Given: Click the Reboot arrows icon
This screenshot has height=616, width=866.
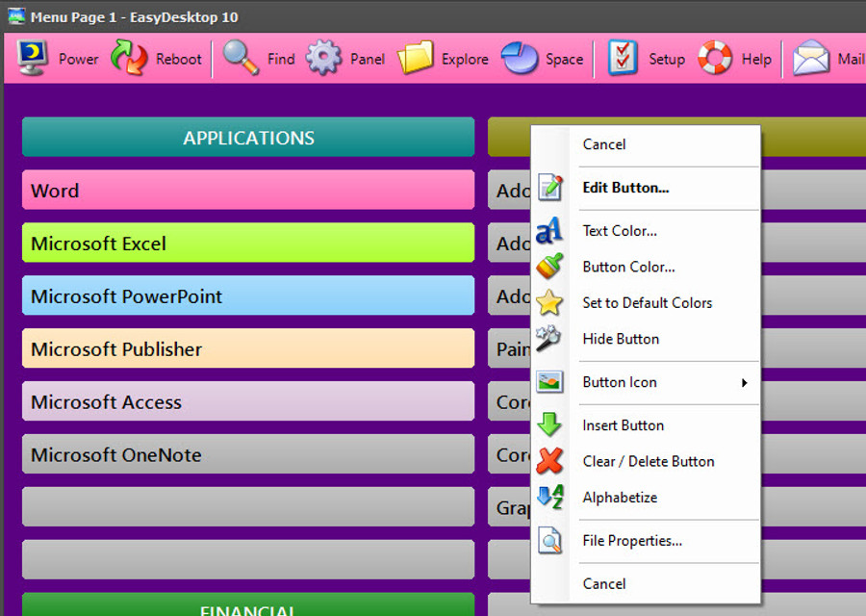Looking at the screenshot, I should [129, 58].
